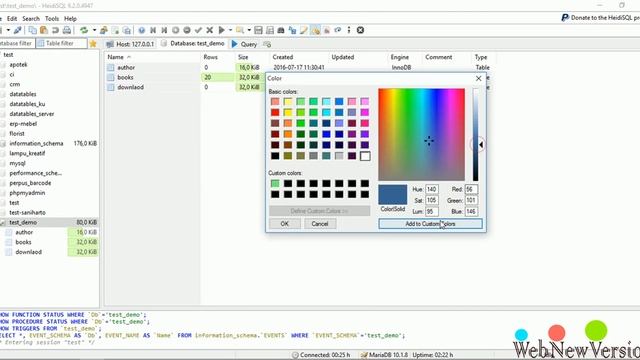The image size is (640, 360).
Task: Sort by the Name column header
Action: (x=153, y=57)
